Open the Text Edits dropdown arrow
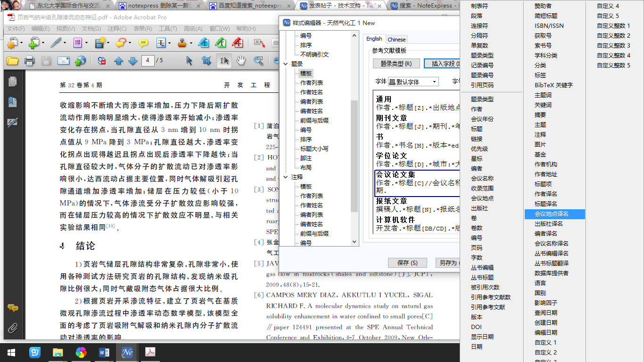This screenshot has height=362, width=644. click(x=169, y=43)
